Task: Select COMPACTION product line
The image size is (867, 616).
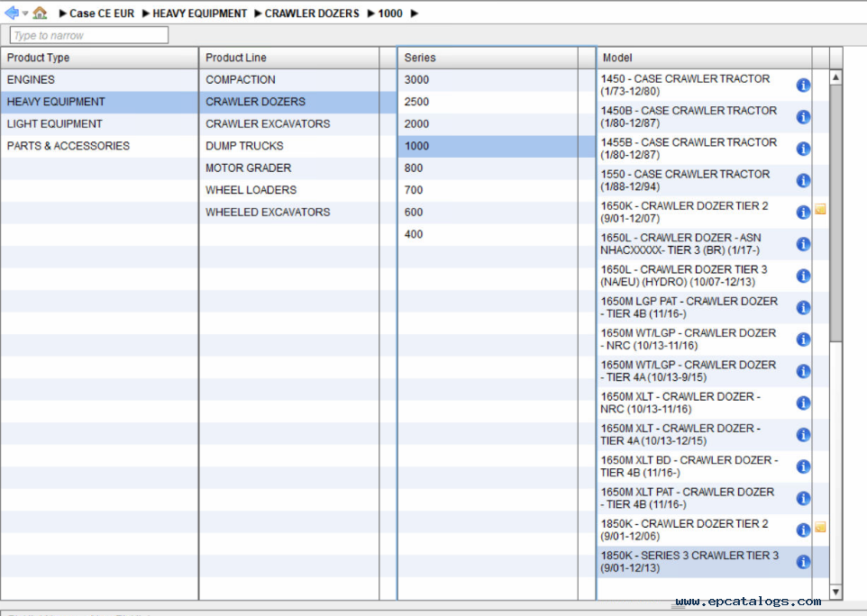Action: tap(297, 79)
